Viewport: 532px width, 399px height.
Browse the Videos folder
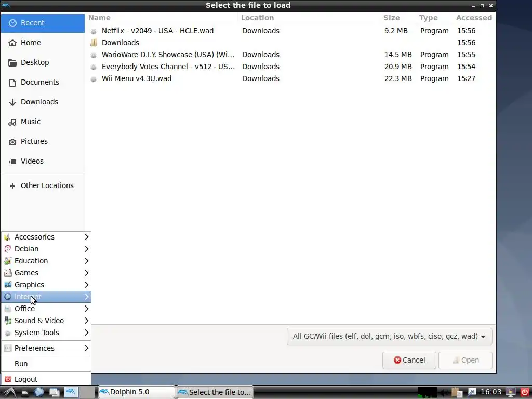[43, 161]
